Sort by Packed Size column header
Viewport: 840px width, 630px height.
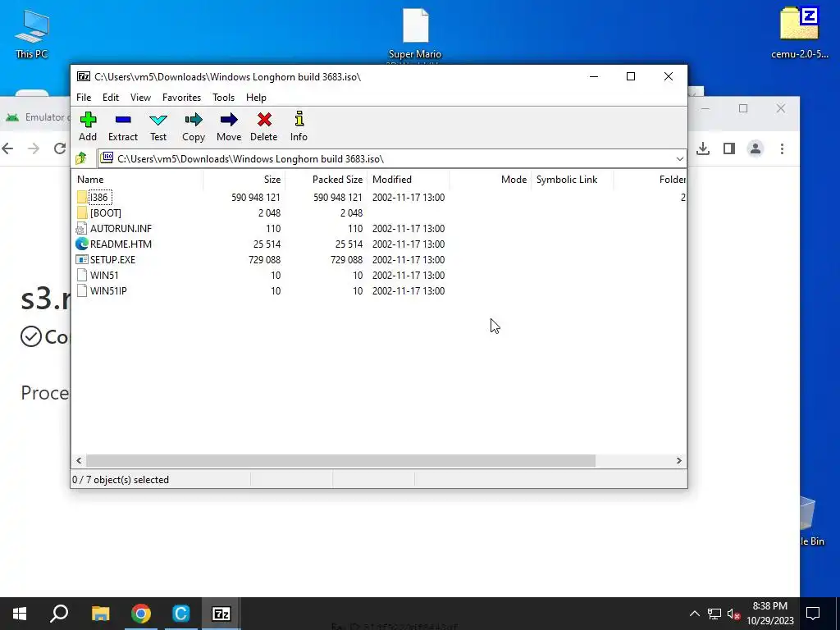tap(326, 180)
